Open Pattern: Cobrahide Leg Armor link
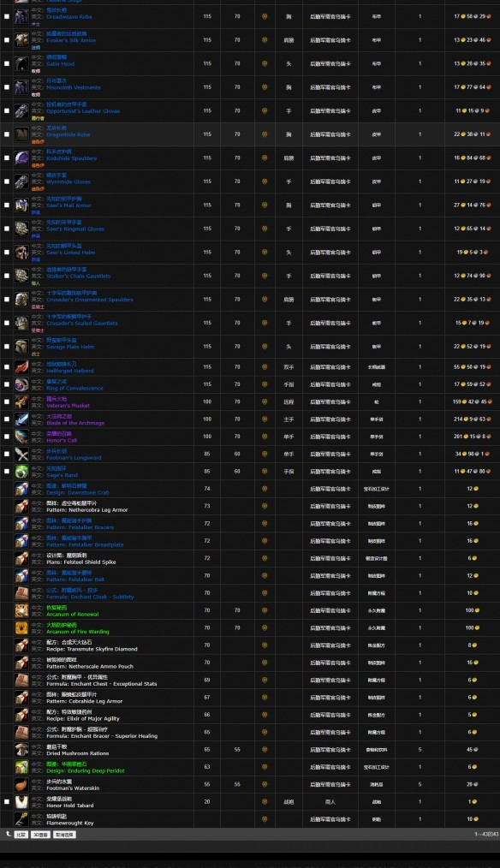Screen dimensions: 500x868 click(85, 701)
